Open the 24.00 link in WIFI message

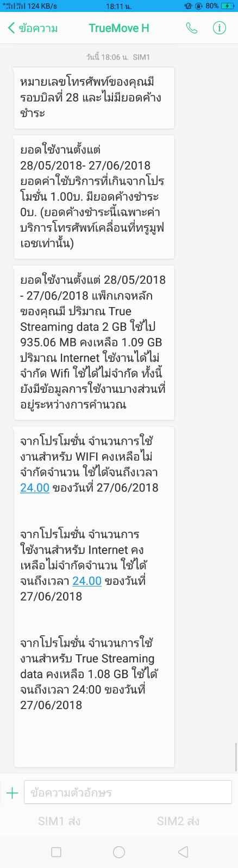(x=35, y=487)
